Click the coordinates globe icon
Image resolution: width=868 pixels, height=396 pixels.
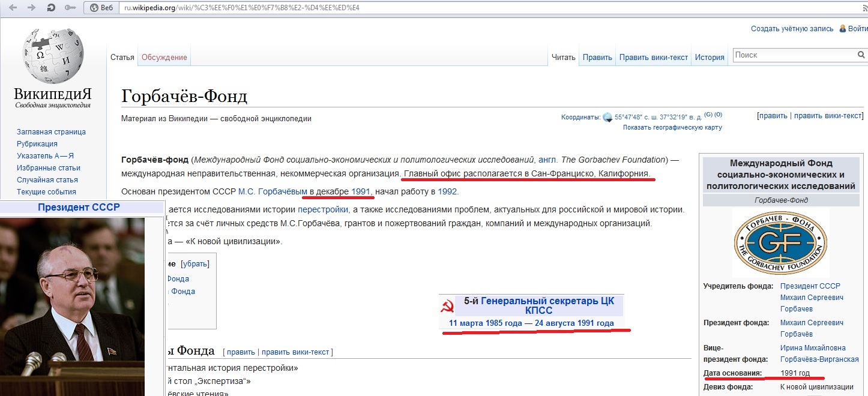[607, 118]
